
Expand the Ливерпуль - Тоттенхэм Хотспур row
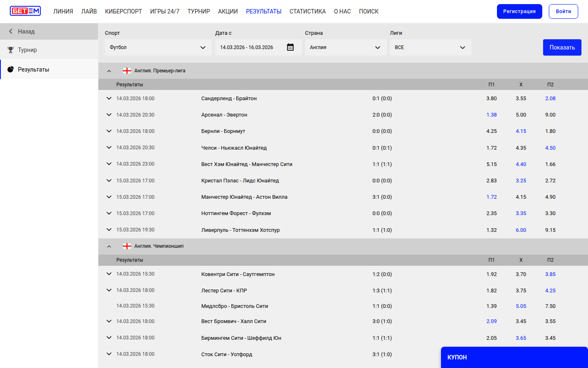pyautogui.click(x=109, y=230)
